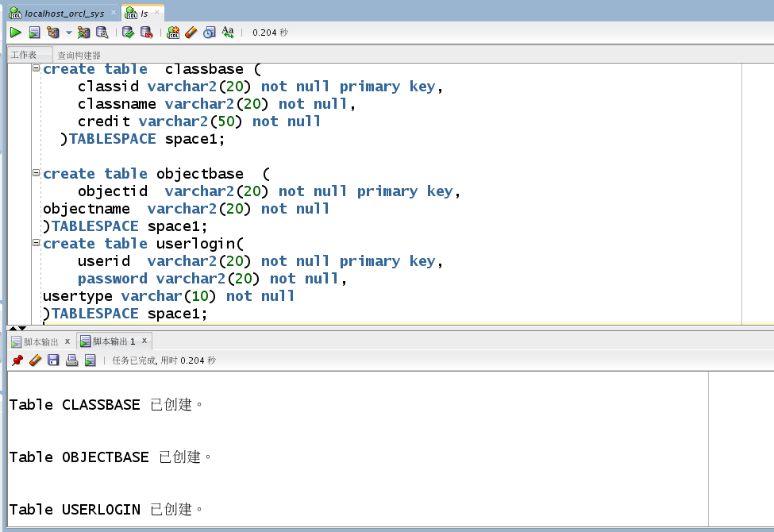Click the 'objectname' column name in the editor
Viewport: 774px width, 532px height.
(x=87, y=209)
